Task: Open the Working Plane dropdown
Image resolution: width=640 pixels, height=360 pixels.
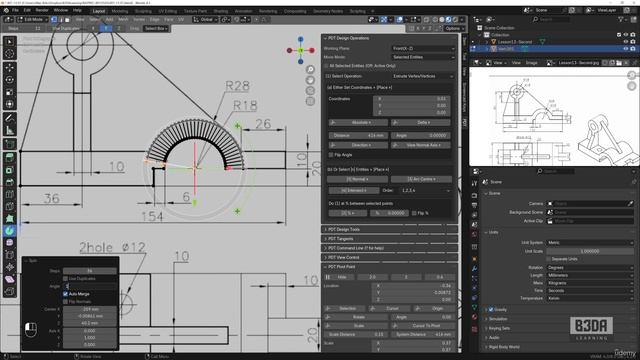Action: (423, 48)
